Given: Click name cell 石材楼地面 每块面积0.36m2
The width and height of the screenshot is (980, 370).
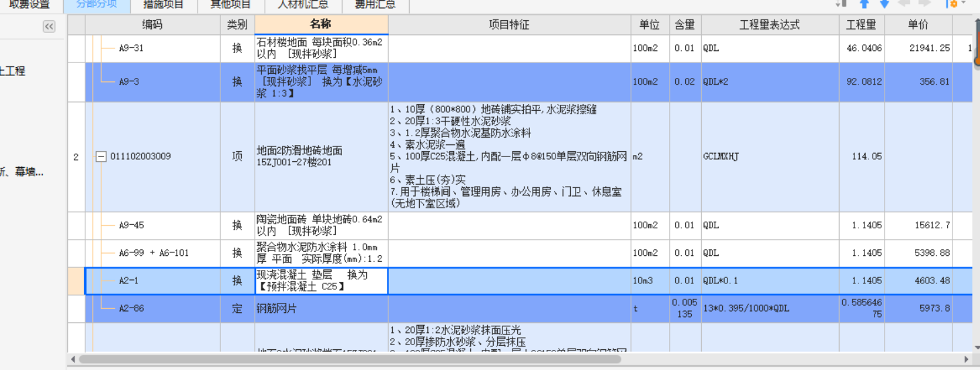Looking at the screenshot, I should [x=321, y=48].
